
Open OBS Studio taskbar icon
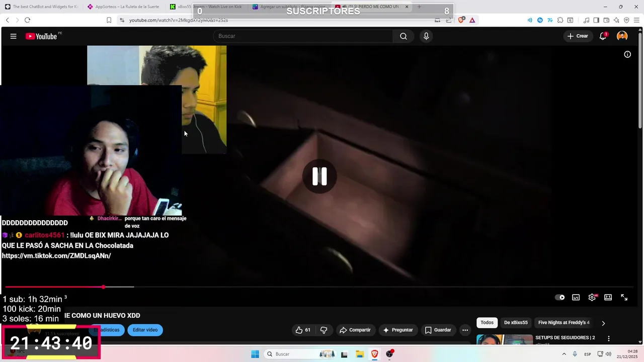[x=390, y=354]
